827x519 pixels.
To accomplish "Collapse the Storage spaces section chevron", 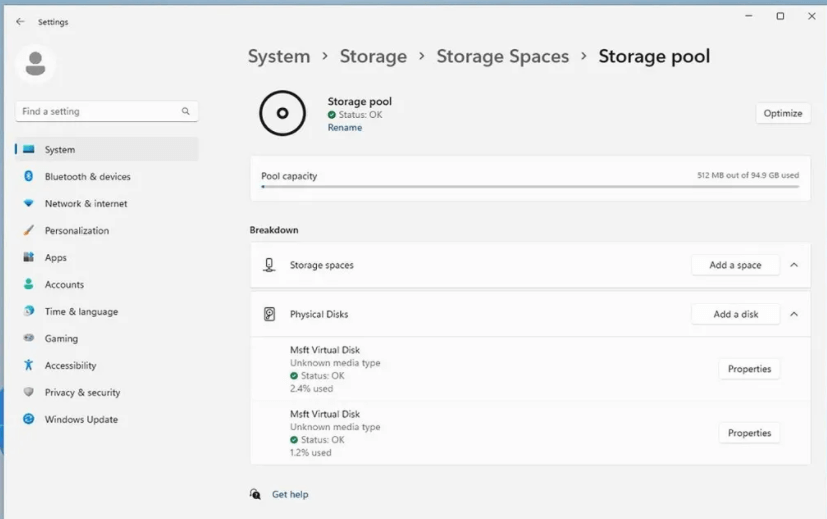I will (x=794, y=265).
